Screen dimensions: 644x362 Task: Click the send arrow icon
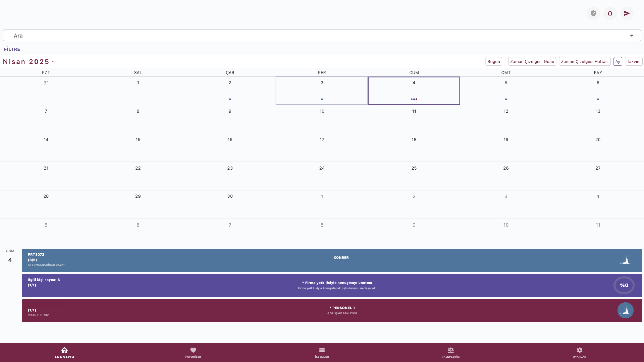[x=626, y=14]
